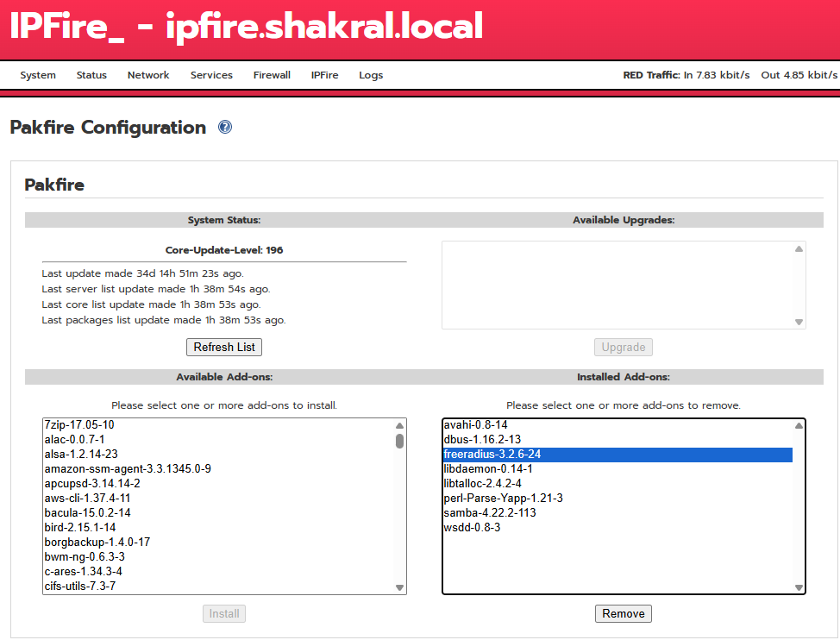
Task: Click scroll-up arrow of Available Upgrades box
Action: [799, 248]
